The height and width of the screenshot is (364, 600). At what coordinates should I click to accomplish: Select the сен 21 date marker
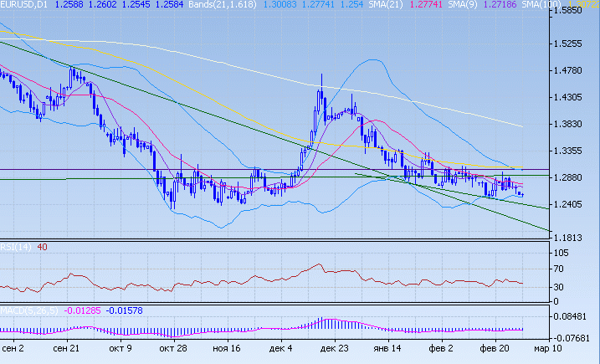point(65,348)
